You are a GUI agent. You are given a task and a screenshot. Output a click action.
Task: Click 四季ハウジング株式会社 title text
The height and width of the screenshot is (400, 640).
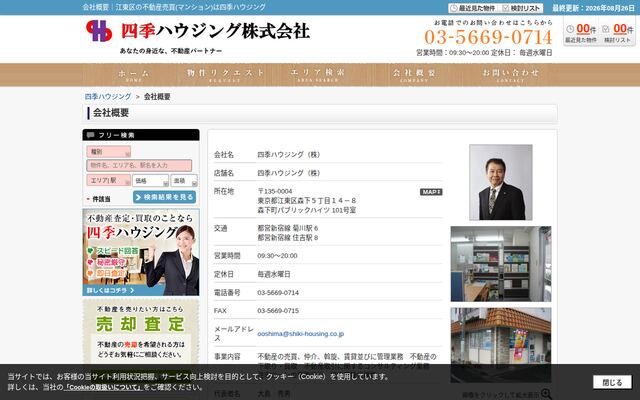point(215,31)
